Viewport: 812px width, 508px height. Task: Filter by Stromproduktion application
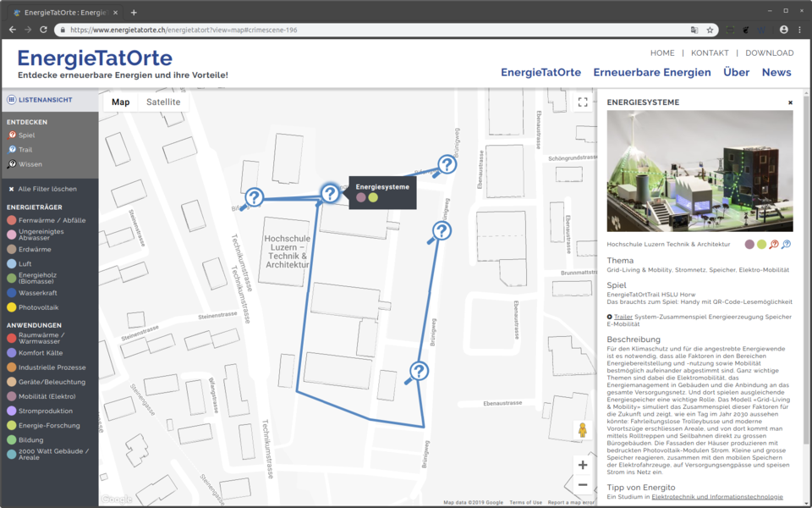click(40, 411)
